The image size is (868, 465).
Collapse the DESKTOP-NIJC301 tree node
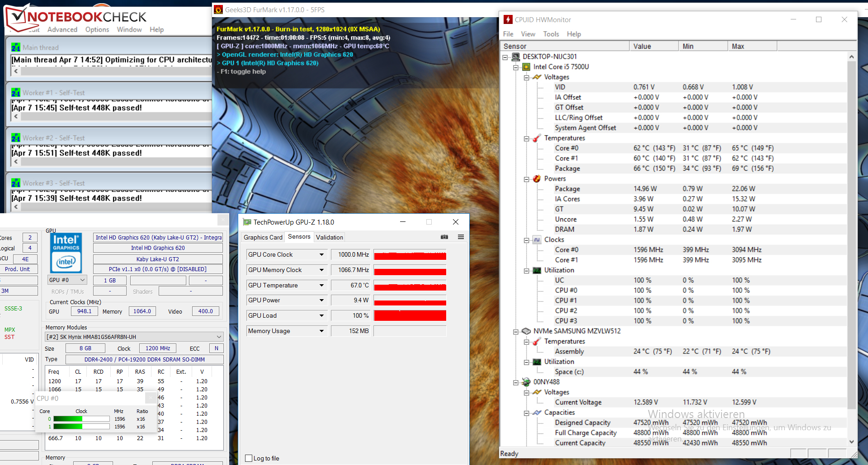[x=505, y=57]
